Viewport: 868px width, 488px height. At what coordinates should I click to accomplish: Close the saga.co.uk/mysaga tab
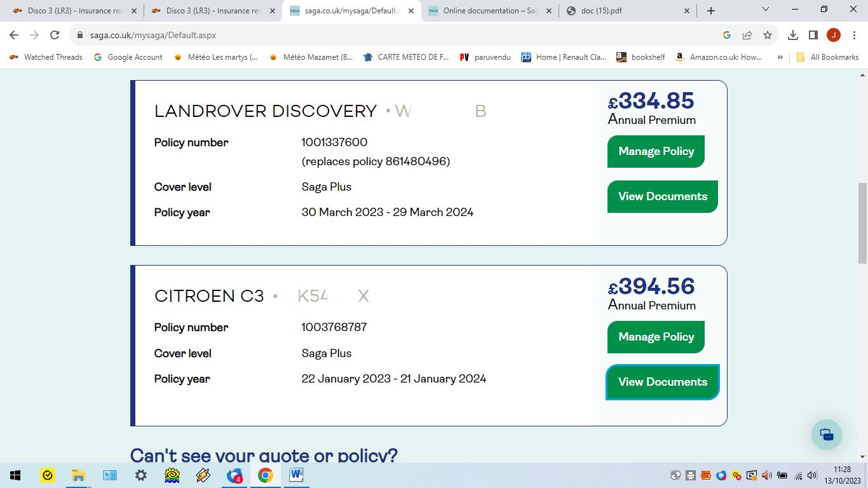(x=411, y=11)
